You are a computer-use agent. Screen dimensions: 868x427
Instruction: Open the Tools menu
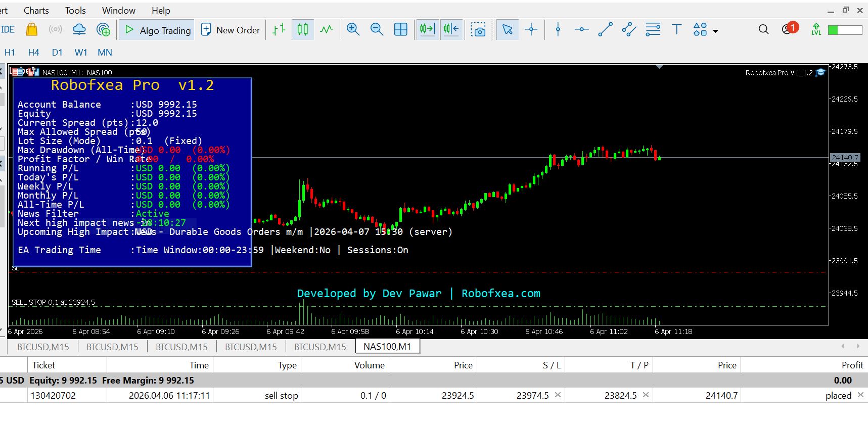click(75, 11)
